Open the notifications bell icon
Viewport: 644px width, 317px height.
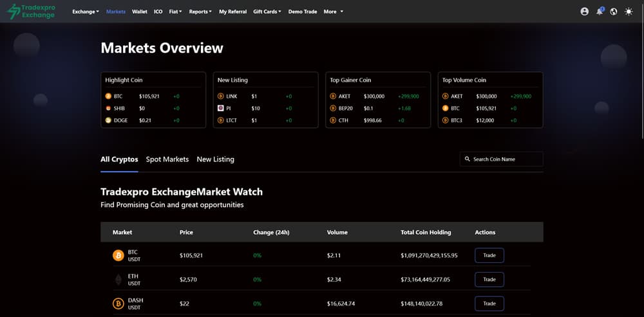click(x=600, y=11)
